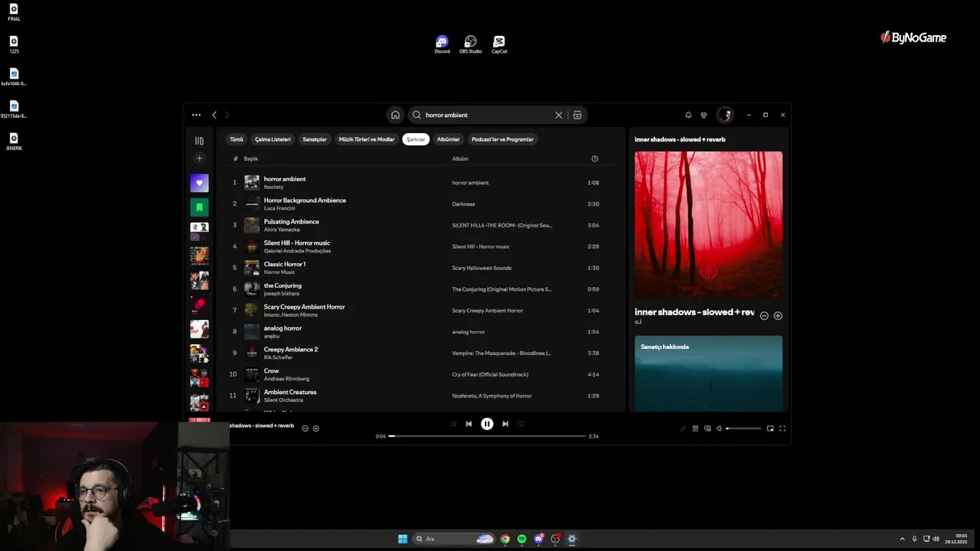Click the Creepy Ambiance 2 track
The height and width of the screenshot is (551, 980).
291,350
